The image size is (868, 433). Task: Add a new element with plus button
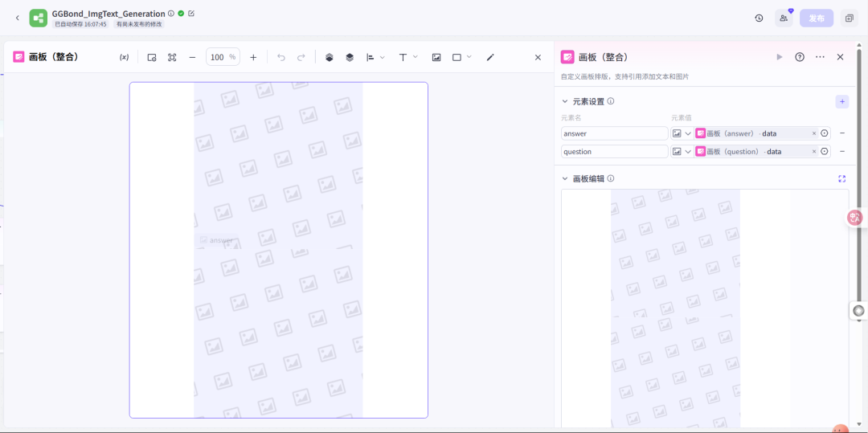[x=841, y=101]
